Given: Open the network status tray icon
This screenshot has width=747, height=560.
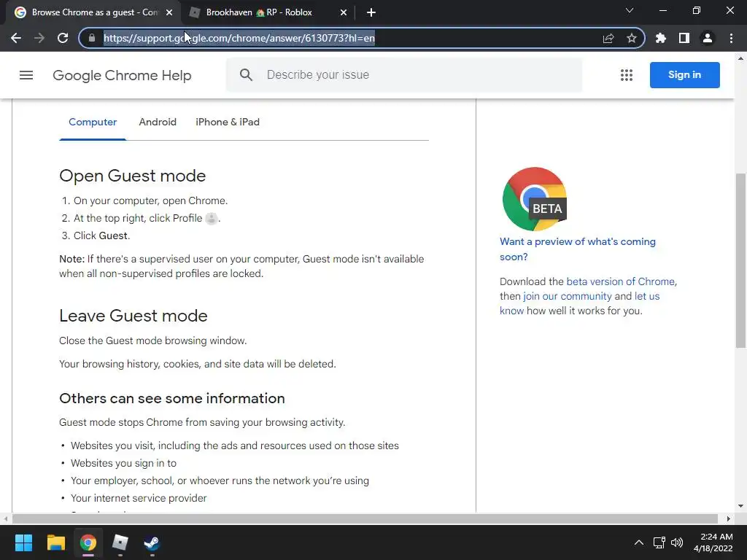Looking at the screenshot, I should 659,542.
